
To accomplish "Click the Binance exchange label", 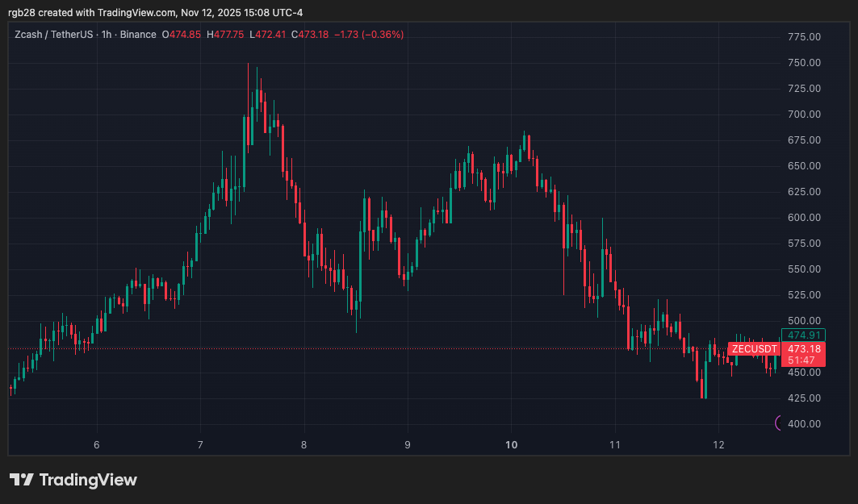I will pyautogui.click(x=136, y=35).
